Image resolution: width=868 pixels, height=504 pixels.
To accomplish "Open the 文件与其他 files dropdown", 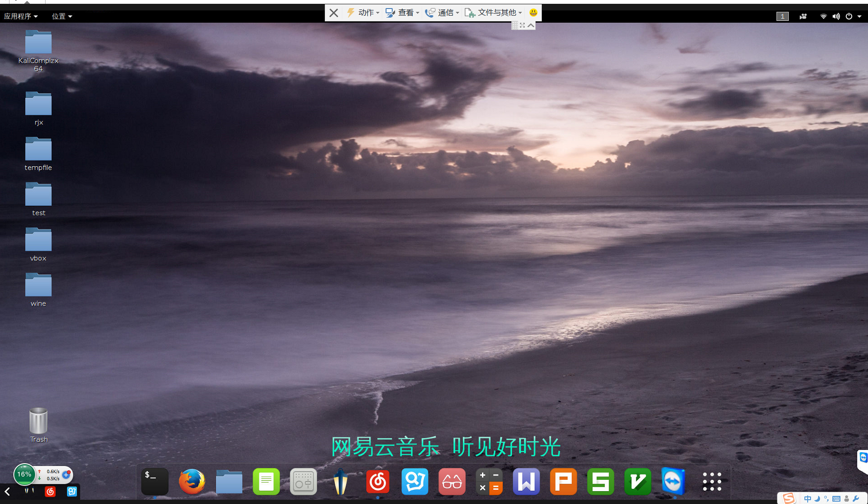I will 493,13.
